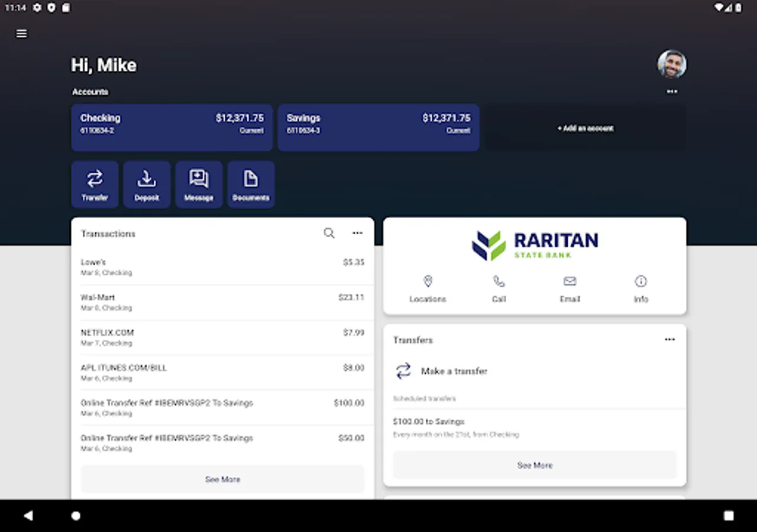See More in Transfers card
Image resolution: width=757 pixels, height=532 pixels.
coord(535,465)
